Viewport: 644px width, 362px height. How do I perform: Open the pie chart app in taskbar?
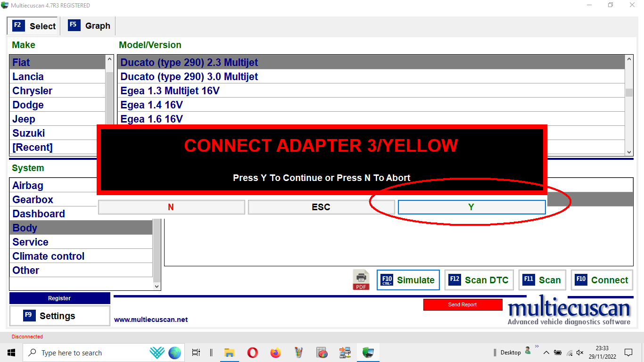(x=322, y=353)
